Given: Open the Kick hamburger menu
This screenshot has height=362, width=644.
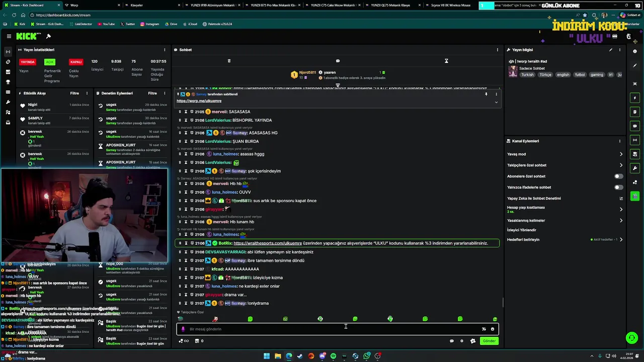Looking at the screenshot, I should (x=9, y=36).
